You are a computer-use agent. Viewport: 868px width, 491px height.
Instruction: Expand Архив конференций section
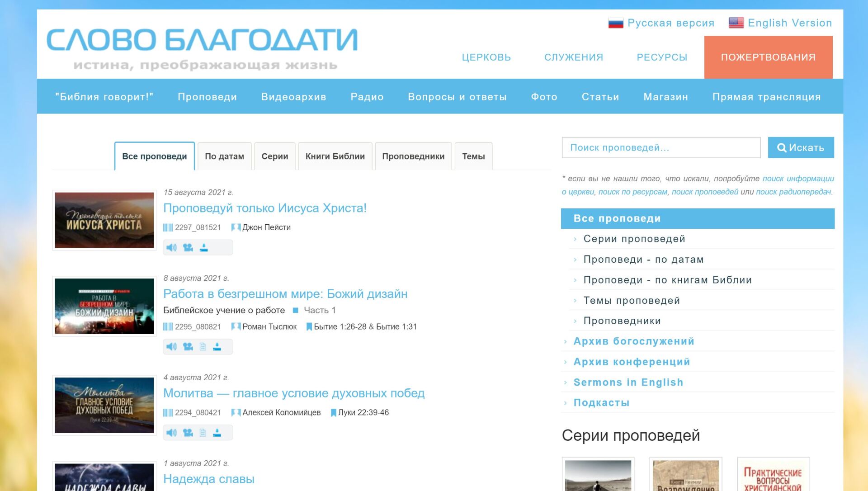pos(632,362)
